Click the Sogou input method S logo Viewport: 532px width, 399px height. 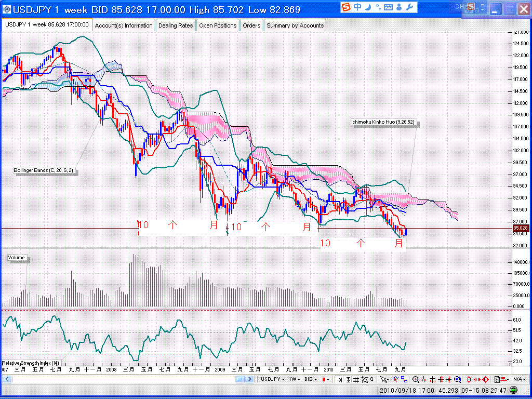pos(347,7)
